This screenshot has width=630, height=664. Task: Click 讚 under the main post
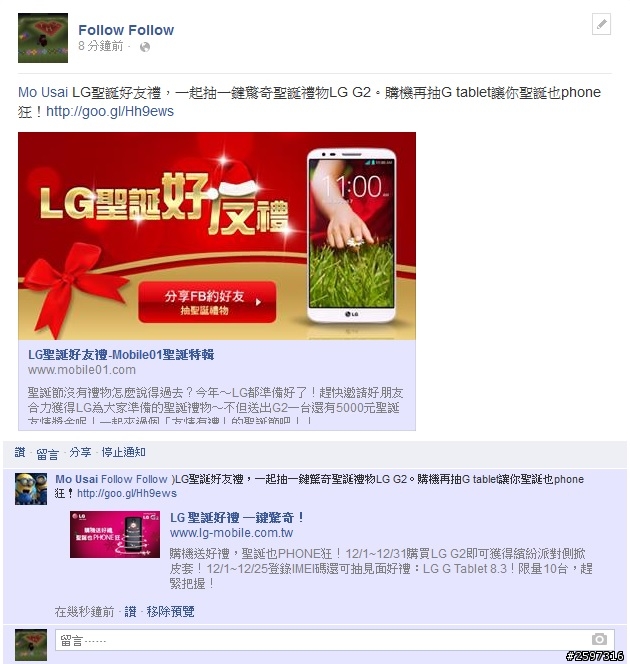pos(20,452)
